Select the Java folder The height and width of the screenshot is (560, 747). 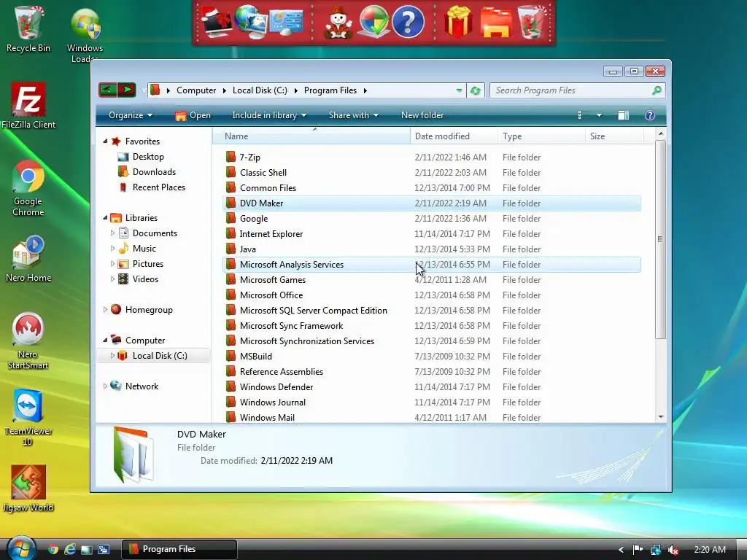point(432,249)
